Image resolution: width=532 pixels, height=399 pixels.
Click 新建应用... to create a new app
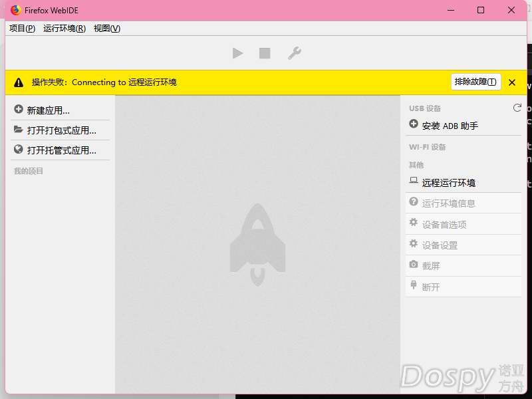pos(60,110)
